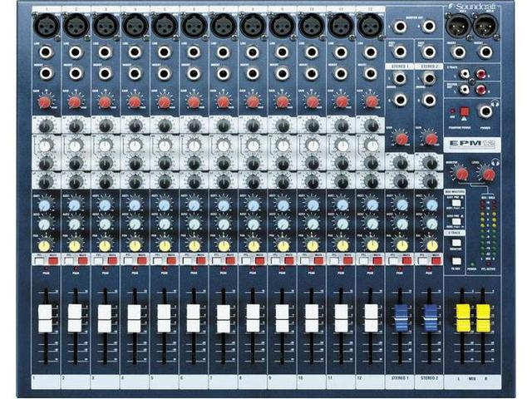Click the Stereo 1 red gain knob
The width and height of the screenshot is (532, 399).
point(401,138)
